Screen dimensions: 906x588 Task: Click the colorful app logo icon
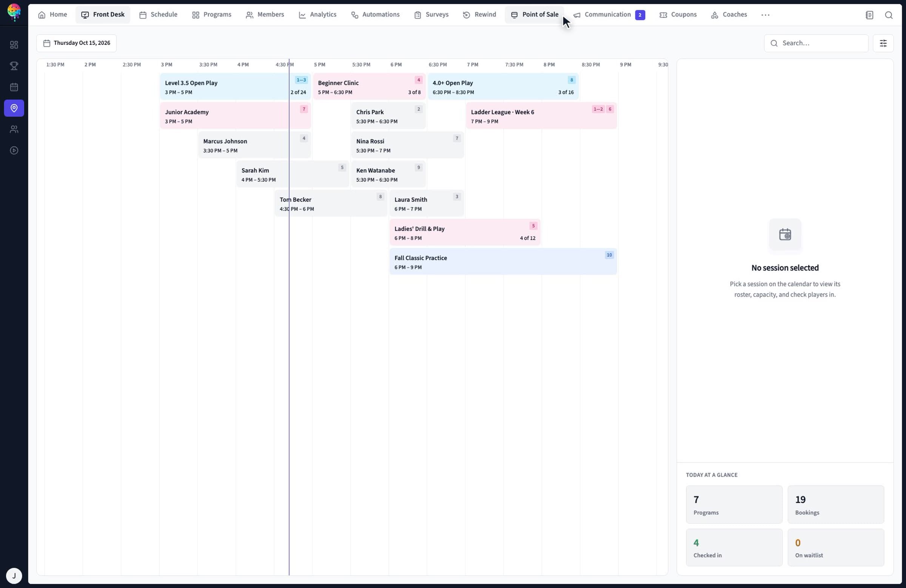click(14, 12)
